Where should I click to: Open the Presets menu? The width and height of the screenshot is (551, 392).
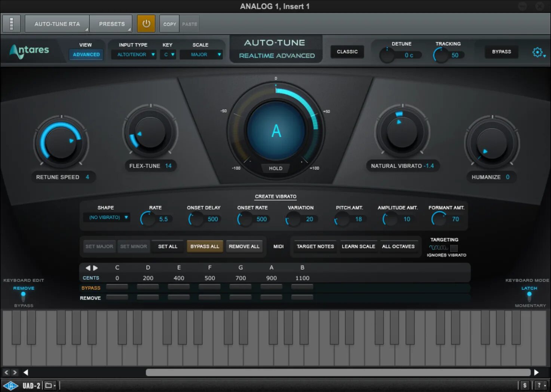111,24
